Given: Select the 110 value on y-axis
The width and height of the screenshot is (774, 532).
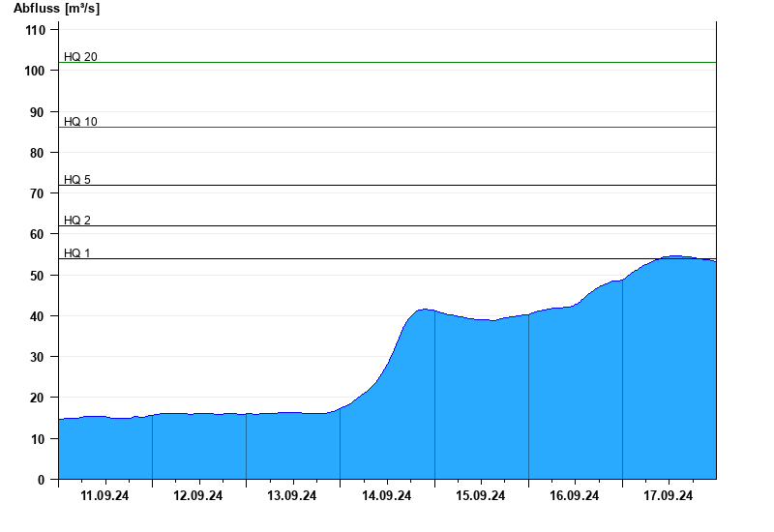Looking at the screenshot, I should point(35,31).
